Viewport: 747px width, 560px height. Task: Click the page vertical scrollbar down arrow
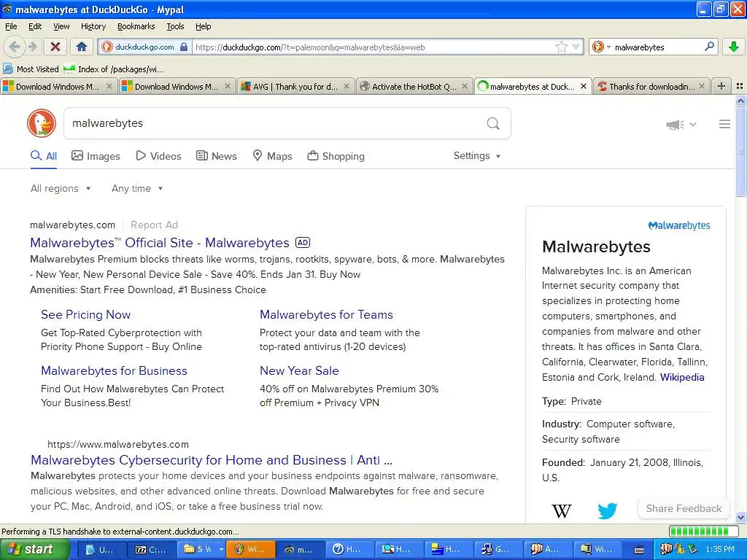[740, 517]
